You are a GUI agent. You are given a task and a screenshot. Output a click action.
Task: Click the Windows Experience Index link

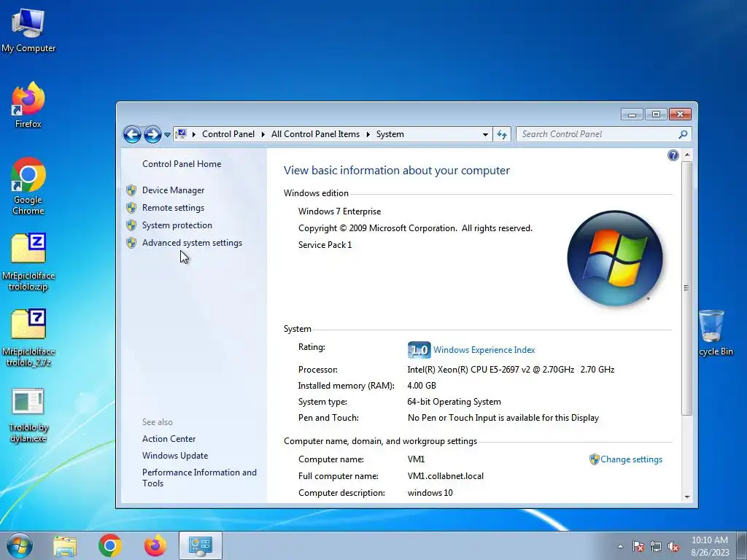click(x=484, y=350)
